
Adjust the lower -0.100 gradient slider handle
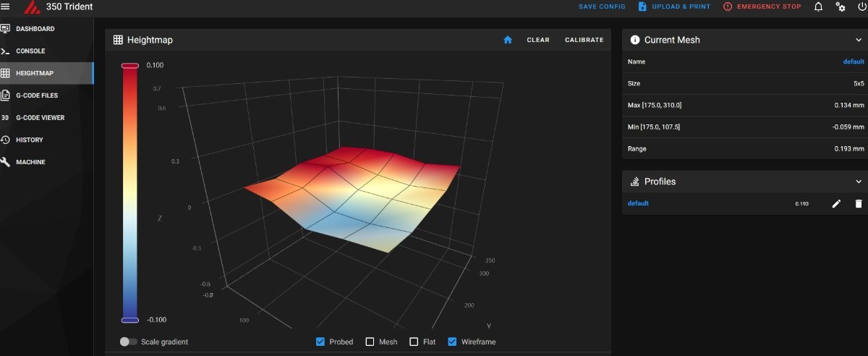pyautogui.click(x=130, y=320)
